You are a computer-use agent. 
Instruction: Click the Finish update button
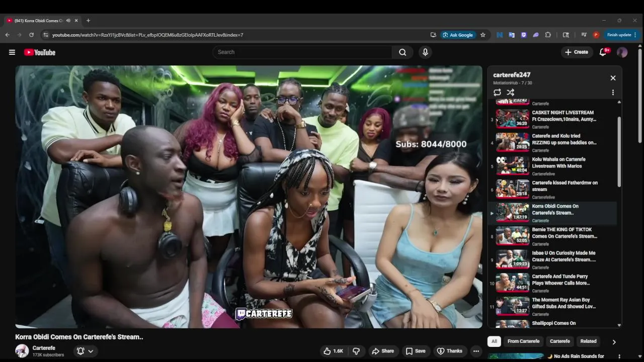[x=622, y=35]
